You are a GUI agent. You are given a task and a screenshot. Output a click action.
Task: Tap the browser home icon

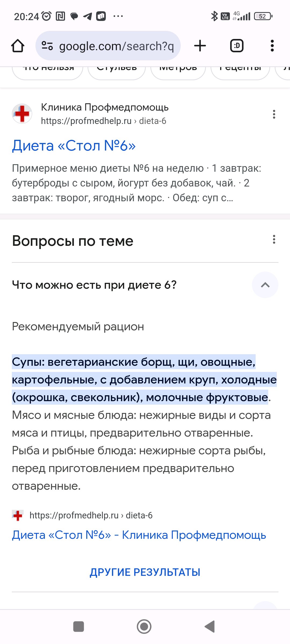point(18,46)
